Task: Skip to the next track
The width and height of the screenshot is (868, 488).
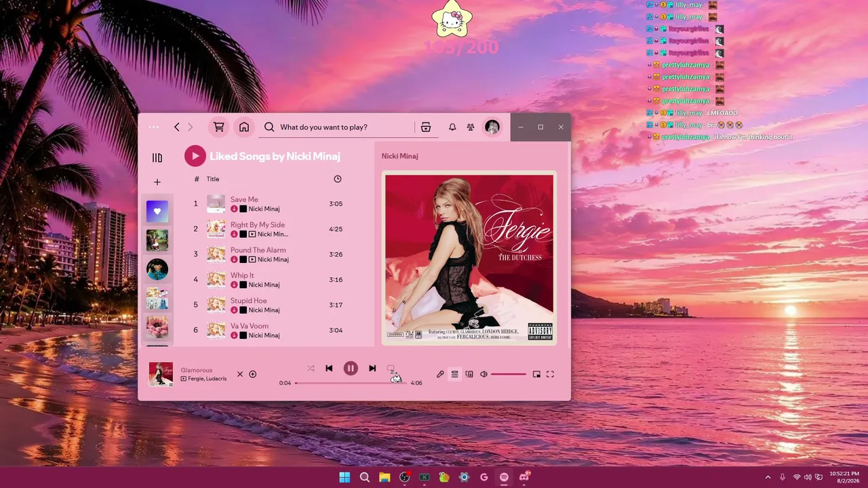Action: point(372,369)
